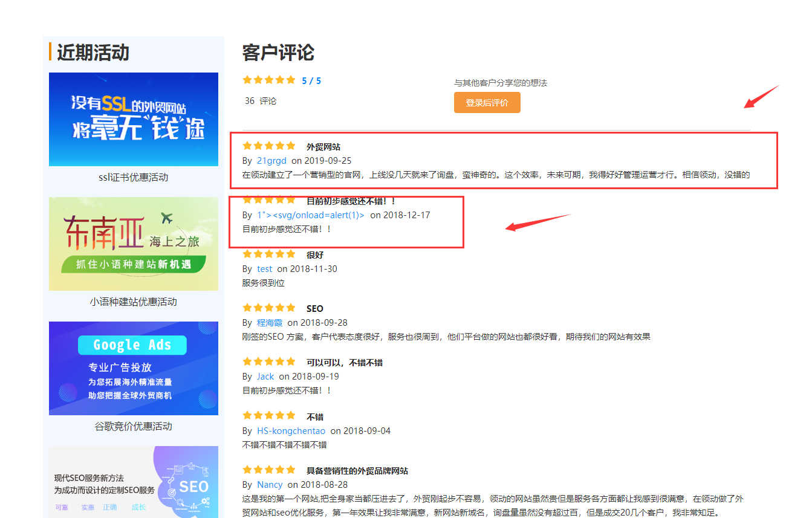Click a star on Jack's '可以可以，不错不错' review
812x518 pixels.
[x=269, y=361]
